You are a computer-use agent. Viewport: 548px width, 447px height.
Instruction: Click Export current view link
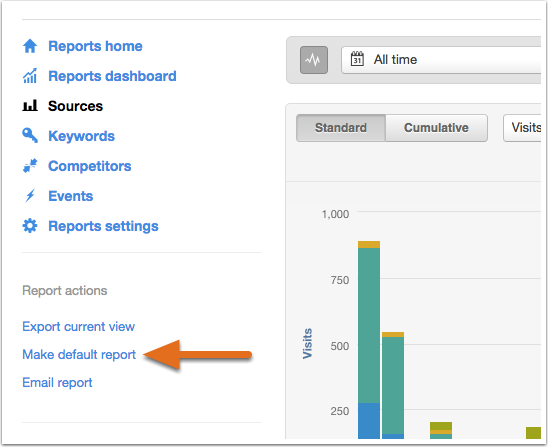pyautogui.click(x=78, y=326)
